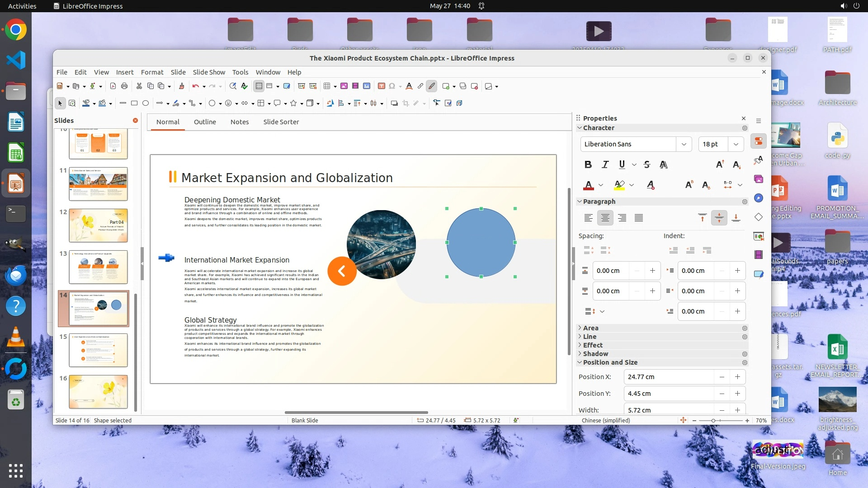Toggle Italic in Character panel

click(x=605, y=165)
